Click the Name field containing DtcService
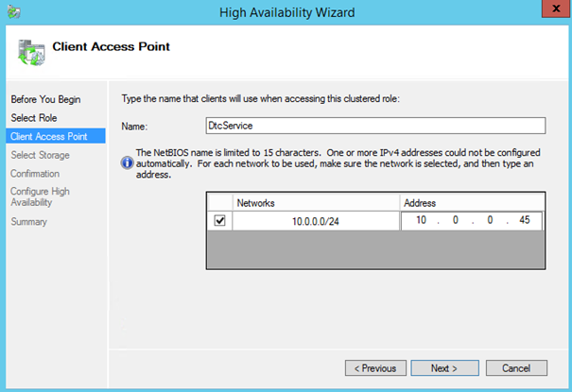 374,126
